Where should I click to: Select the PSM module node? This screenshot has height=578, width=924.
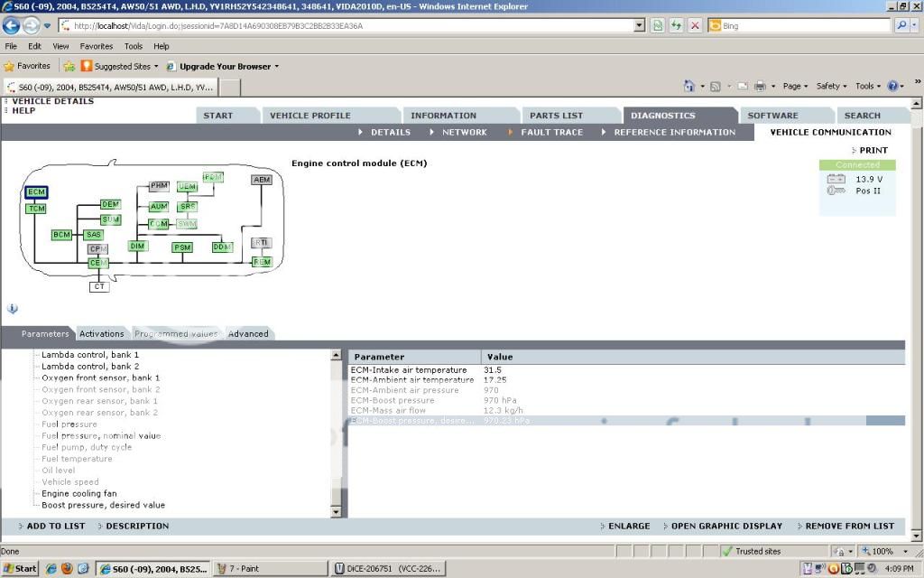point(182,247)
